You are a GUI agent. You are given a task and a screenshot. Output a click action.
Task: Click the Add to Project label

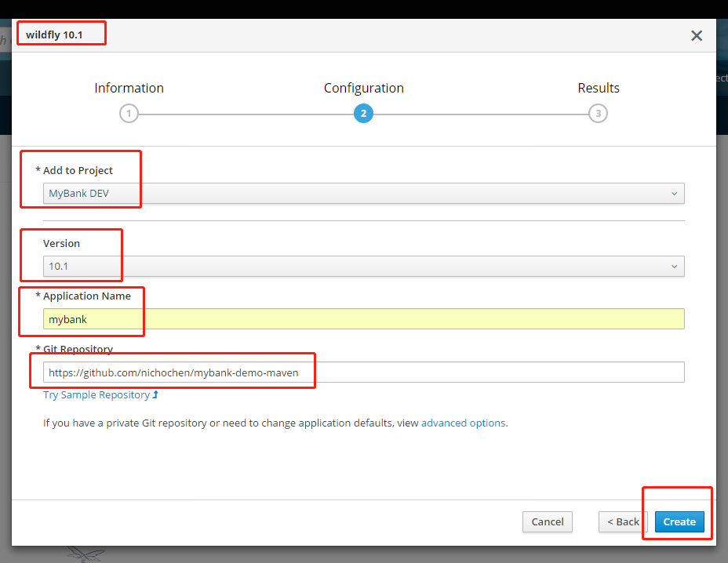78,171
